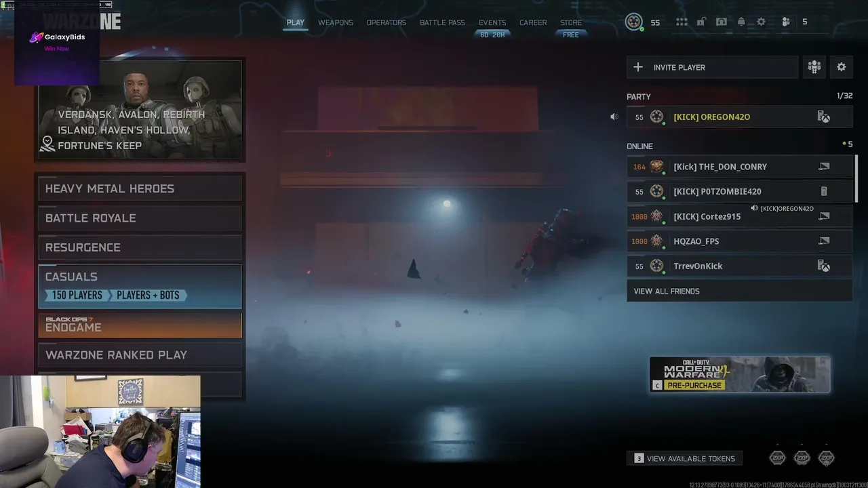Click the 1/32 party count
The height and width of the screenshot is (488, 868).
coord(845,96)
